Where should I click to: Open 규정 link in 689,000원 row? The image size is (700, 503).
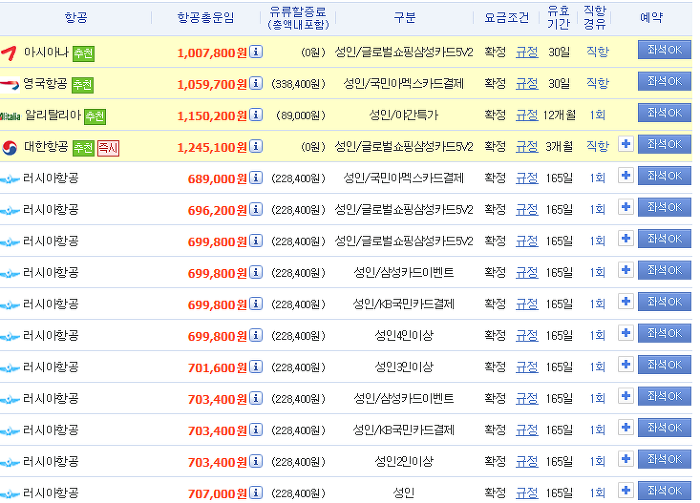[x=527, y=178]
